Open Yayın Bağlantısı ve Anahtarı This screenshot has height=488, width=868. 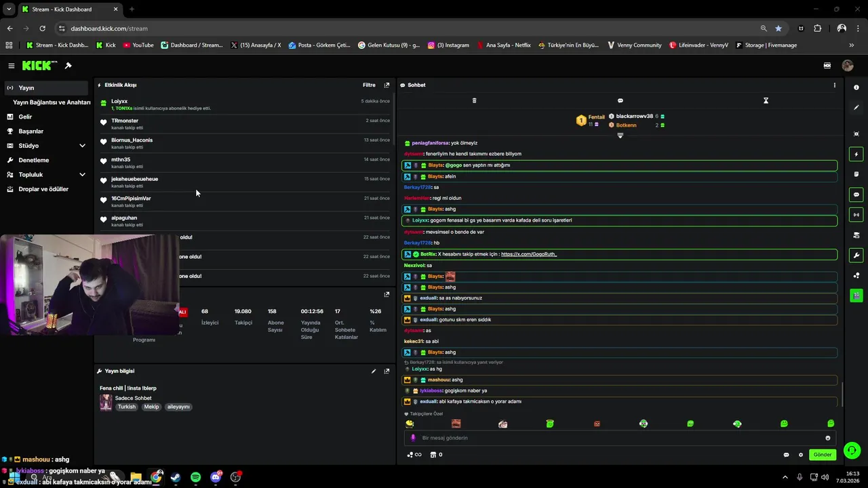52,102
